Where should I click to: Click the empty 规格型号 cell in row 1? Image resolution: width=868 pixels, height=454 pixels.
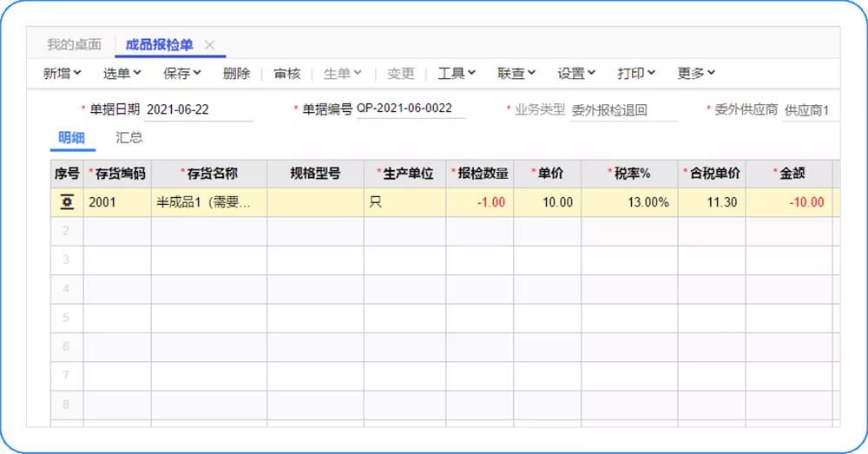tap(316, 202)
